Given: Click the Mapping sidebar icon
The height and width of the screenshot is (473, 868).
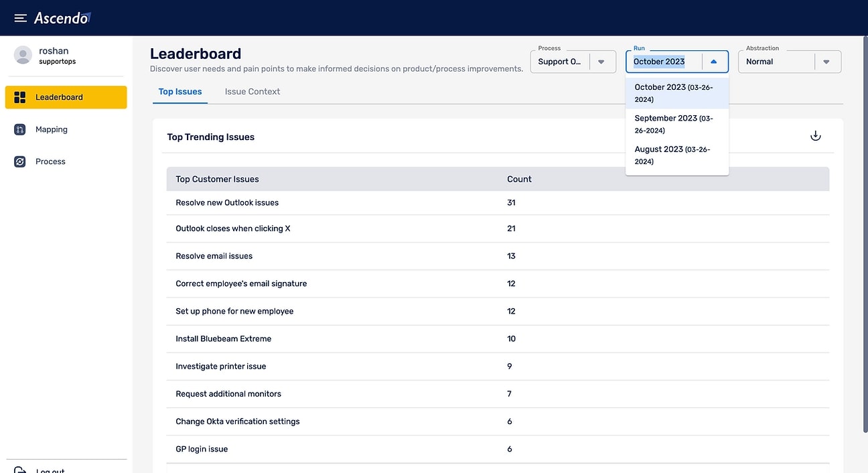Looking at the screenshot, I should click(20, 130).
